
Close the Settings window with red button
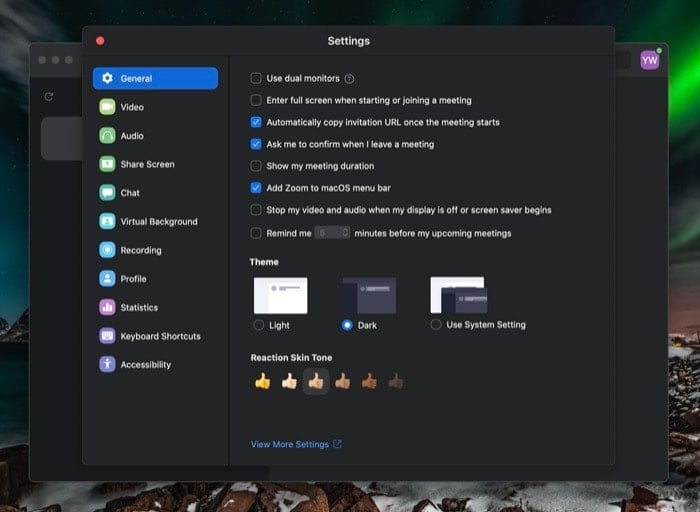click(100, 41)
